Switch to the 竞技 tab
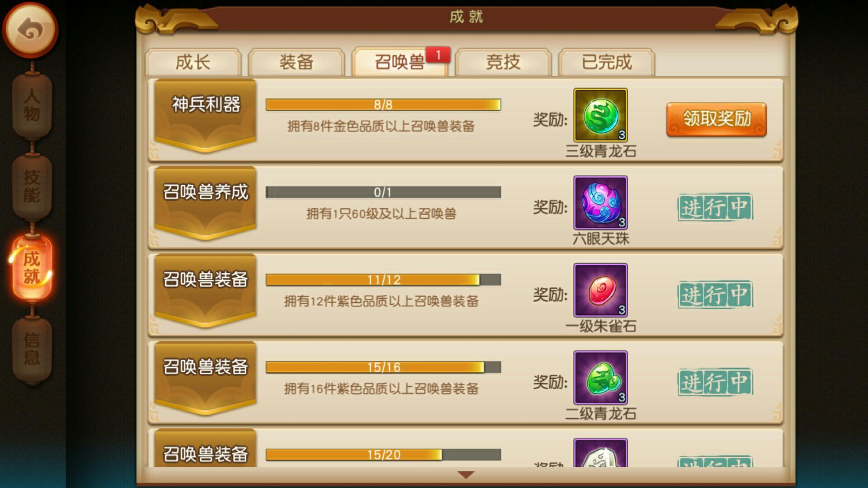868x488 pixels. (x=503, y=62)
